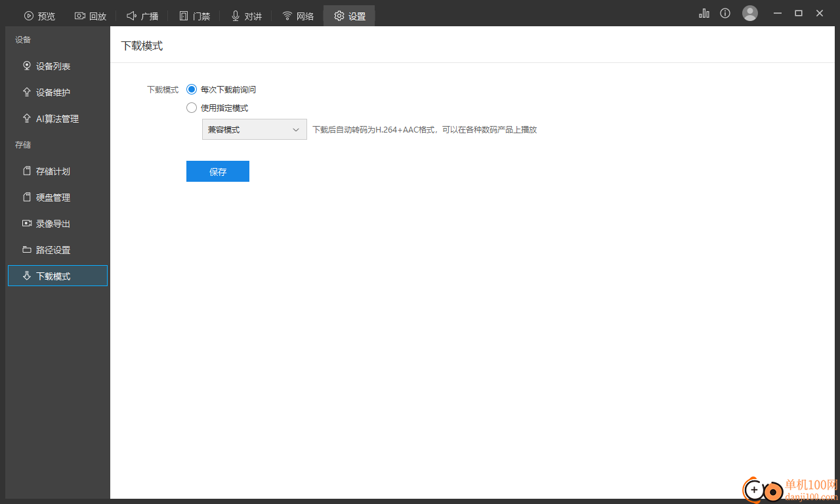
Task: Switch to the 回放 playback tab
Action: pos(91,16)
